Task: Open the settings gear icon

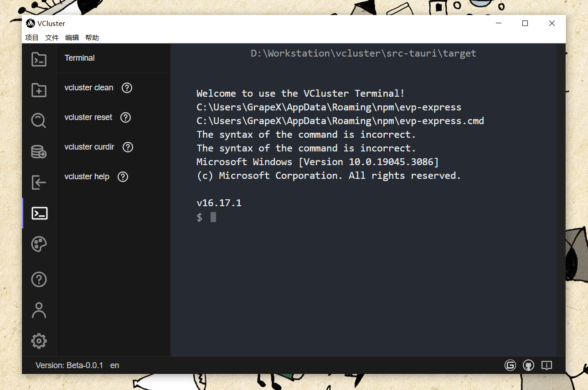Action: coord(39,341)
